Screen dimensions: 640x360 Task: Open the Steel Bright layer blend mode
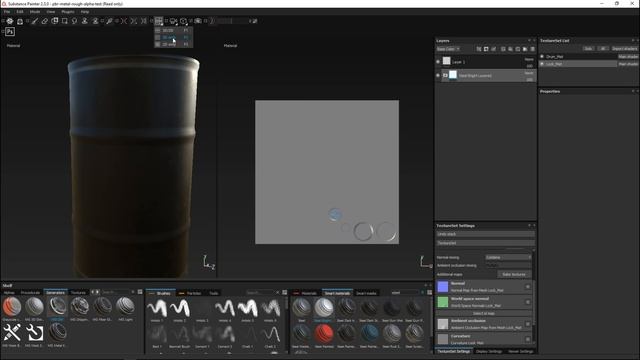(x=529, y=73)
